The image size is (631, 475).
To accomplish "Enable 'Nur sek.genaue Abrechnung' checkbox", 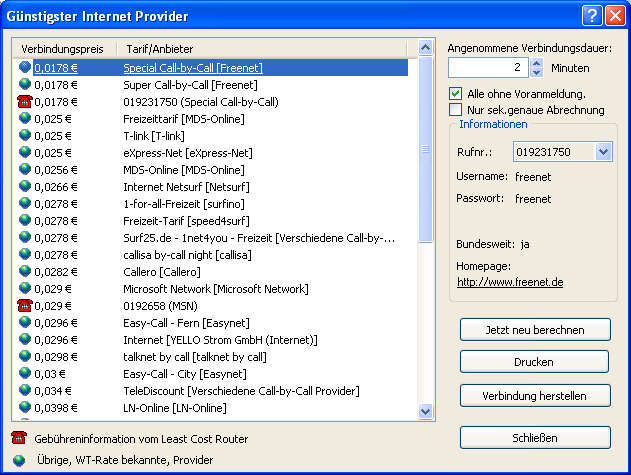I will coord(455,109).
